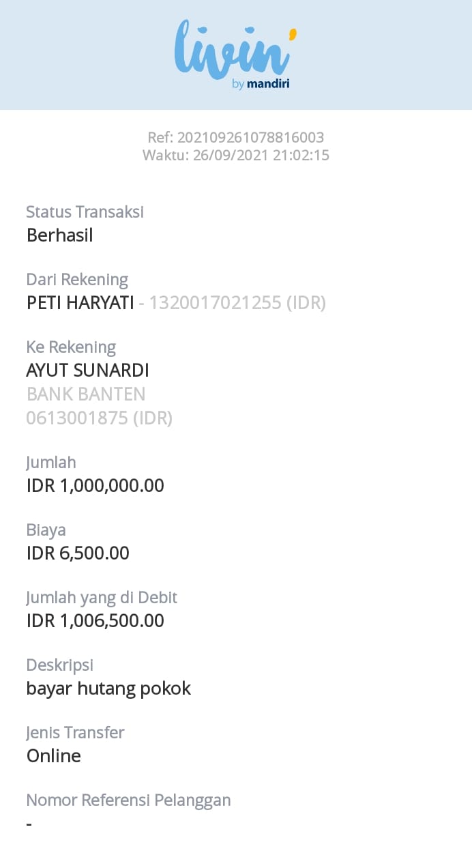
Task: Select the Online transfer type value
Action: (54, 756)
